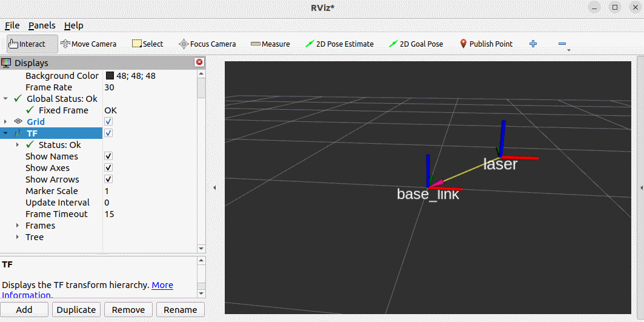This screenshot has height=322, width=644.
Task: Expand the Frames tree item
Action: tap(18, 226)
